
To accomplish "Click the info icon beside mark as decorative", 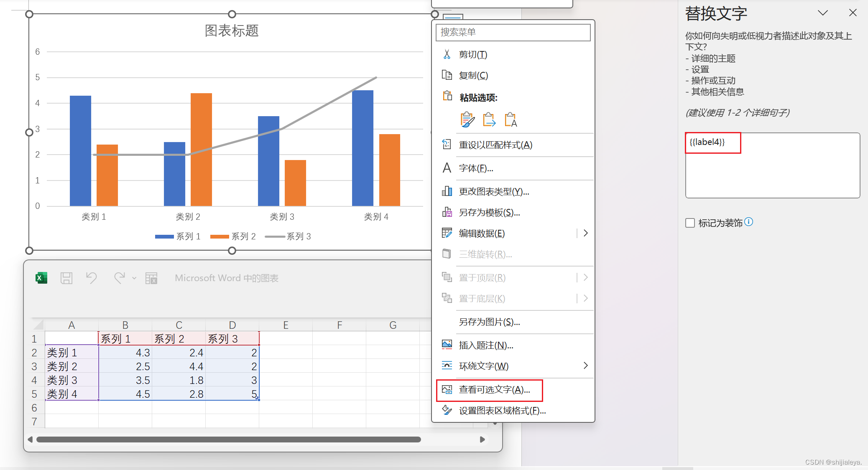I will 749,222.
